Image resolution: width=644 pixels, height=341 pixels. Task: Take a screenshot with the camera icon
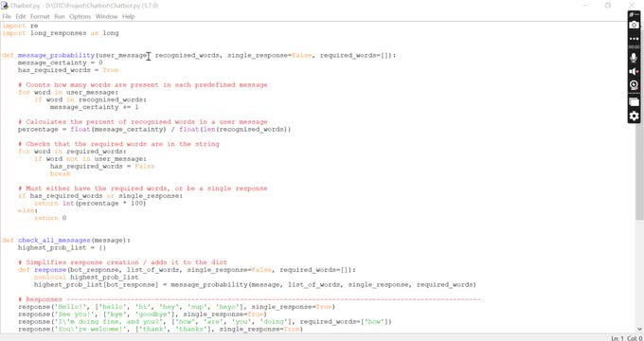click(634, 25)
